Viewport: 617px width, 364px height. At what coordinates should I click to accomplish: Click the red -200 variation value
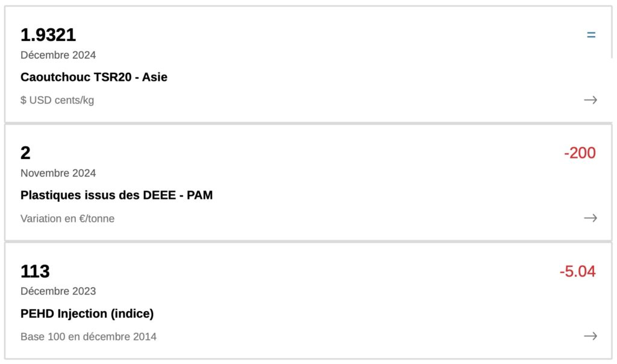(580, 153)
